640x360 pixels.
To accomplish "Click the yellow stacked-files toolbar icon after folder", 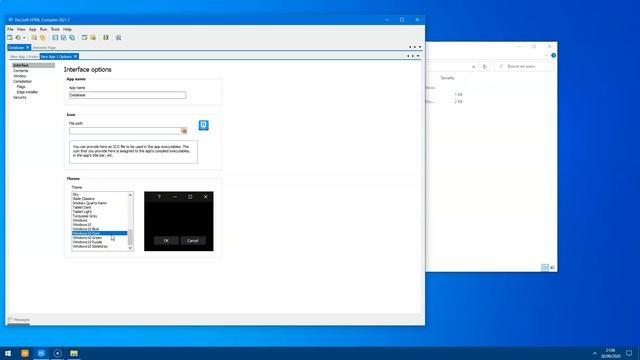I will 42,38.
